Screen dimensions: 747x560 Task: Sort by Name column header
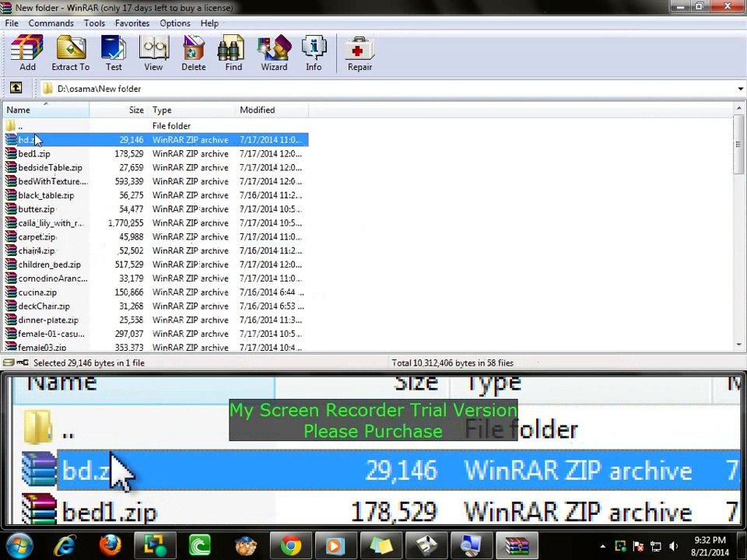[46, 110]
